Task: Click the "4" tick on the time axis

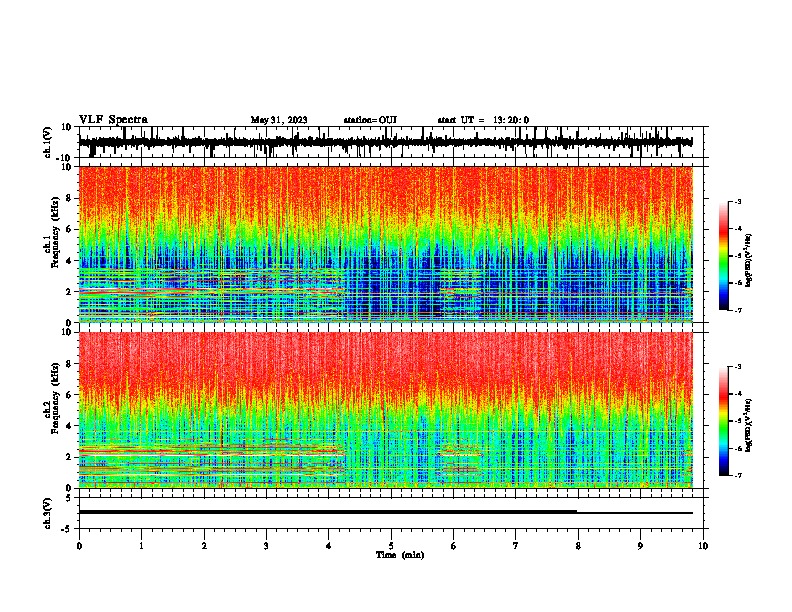Action: click(329, 546)
